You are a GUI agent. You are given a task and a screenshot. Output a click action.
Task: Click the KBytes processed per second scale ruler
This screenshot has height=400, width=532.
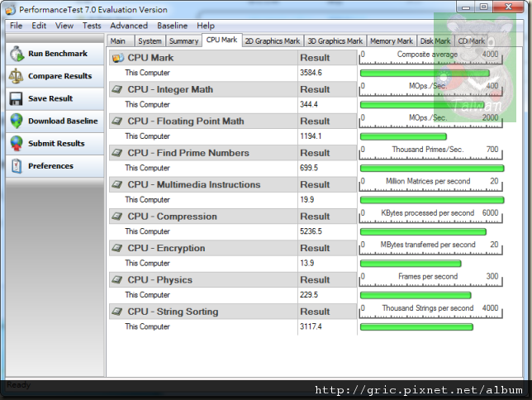430,217
